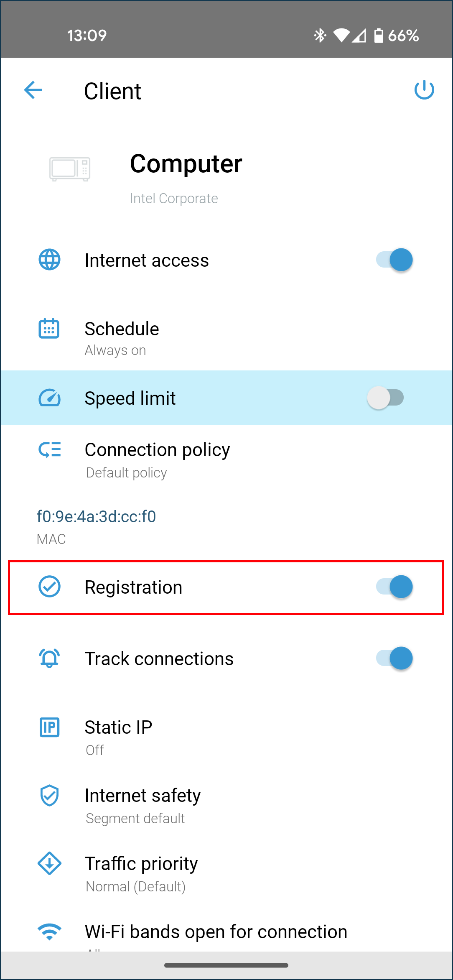This screenshot has height=980, width=453.
Task: Disable the Internet access switch
Action: click(394, 260)
